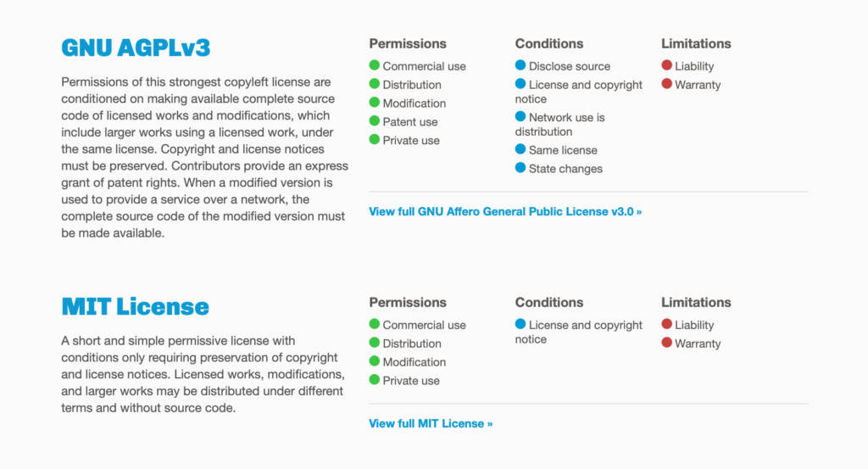Click the blue dot beside Disclose source
Screen dimensions: 868x469
coord(520,65)
